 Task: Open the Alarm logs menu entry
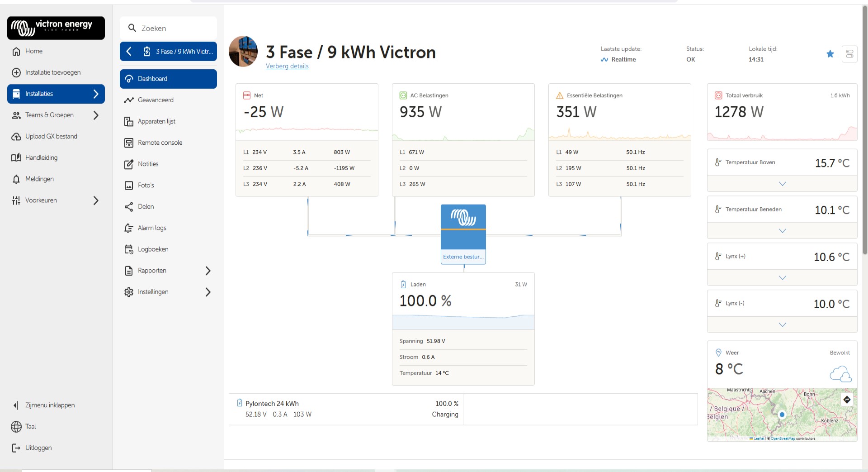point(168,228)
